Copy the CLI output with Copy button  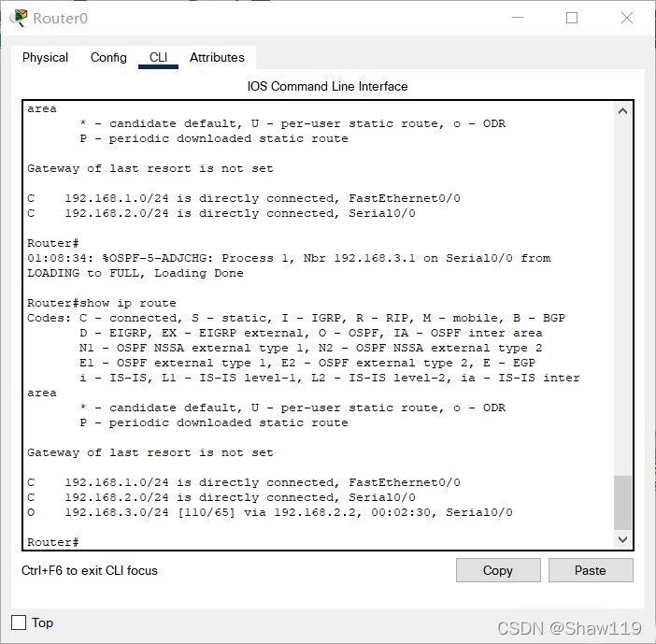click(498, 570)
